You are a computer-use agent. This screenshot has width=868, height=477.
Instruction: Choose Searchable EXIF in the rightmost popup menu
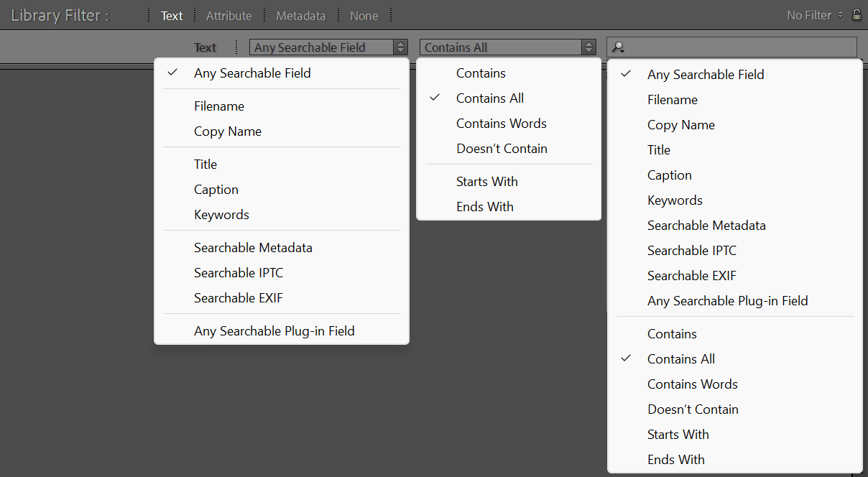(692, 276)
